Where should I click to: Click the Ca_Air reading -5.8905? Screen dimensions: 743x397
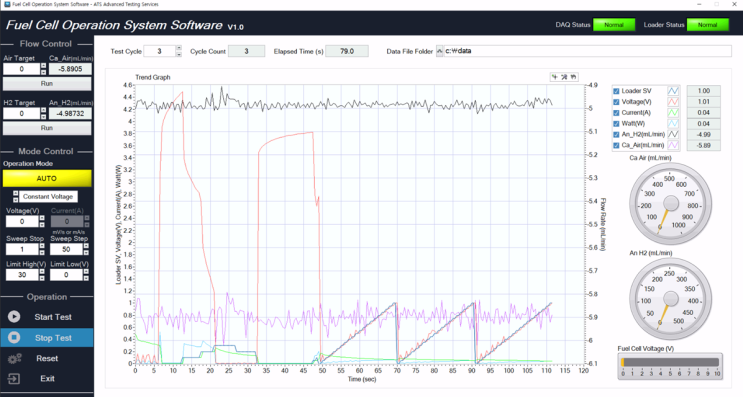[x=70, y=69]
